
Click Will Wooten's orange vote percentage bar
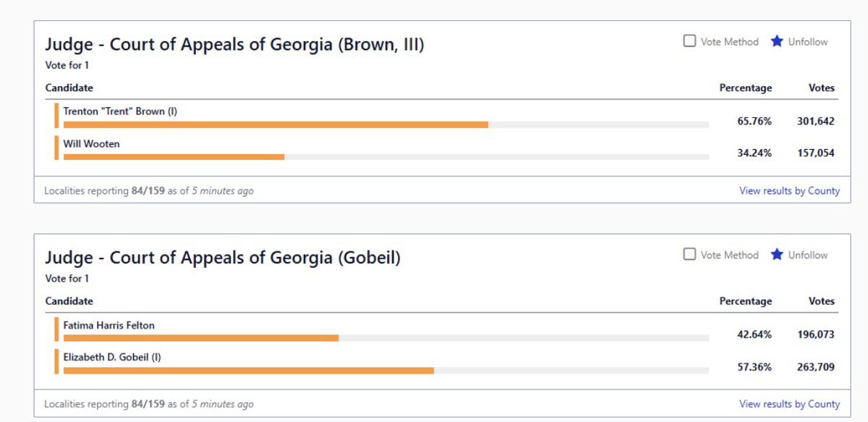pos(174,156)
